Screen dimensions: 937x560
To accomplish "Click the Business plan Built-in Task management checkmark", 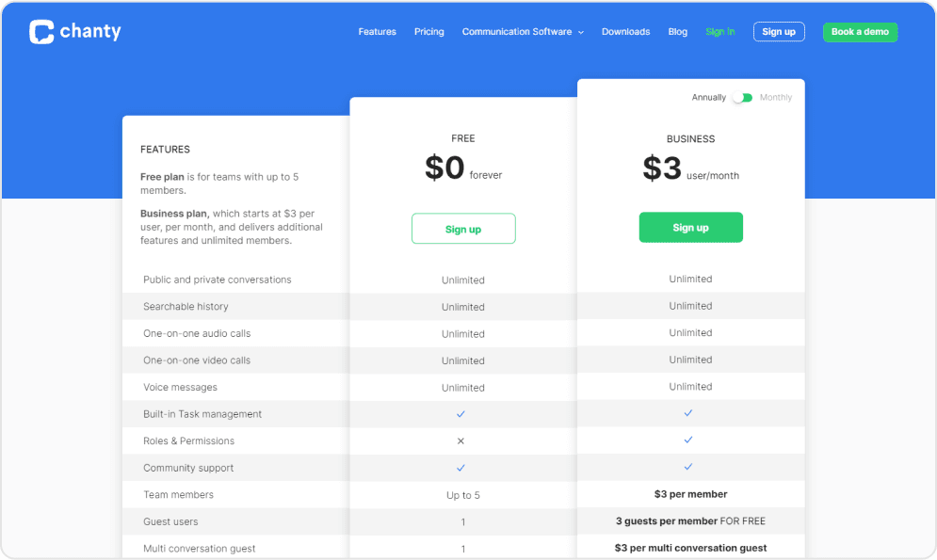I will tap(689, 413).
